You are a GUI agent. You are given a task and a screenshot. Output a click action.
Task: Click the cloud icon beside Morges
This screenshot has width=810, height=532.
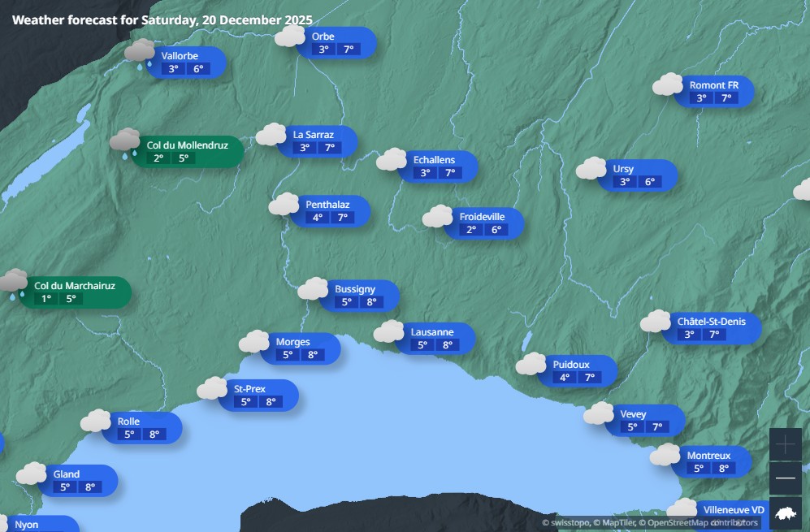tap(254, 341)
